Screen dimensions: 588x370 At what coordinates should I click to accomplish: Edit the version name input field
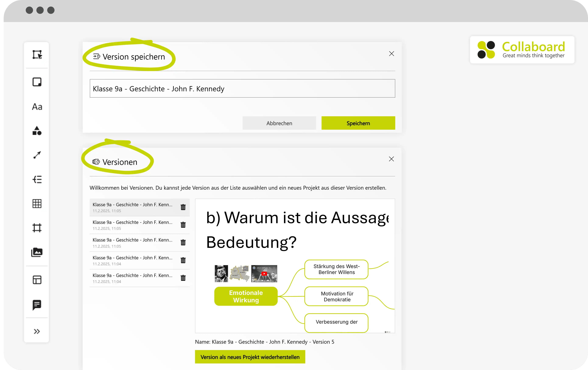(x=242, y=88)
